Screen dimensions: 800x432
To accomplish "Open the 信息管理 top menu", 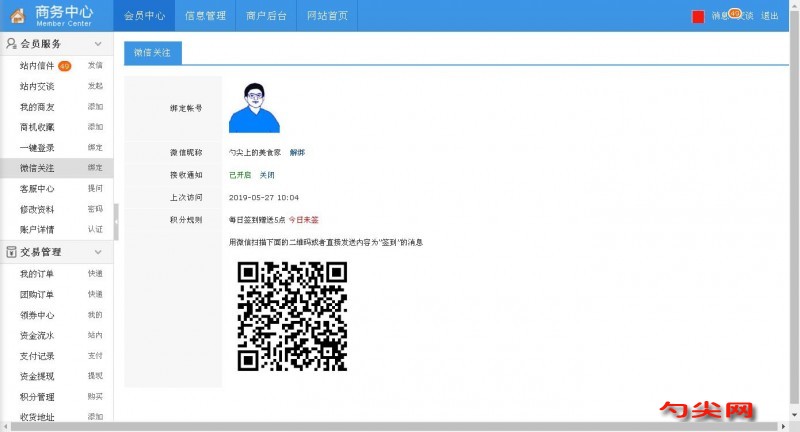I will (x=204, y=16).
